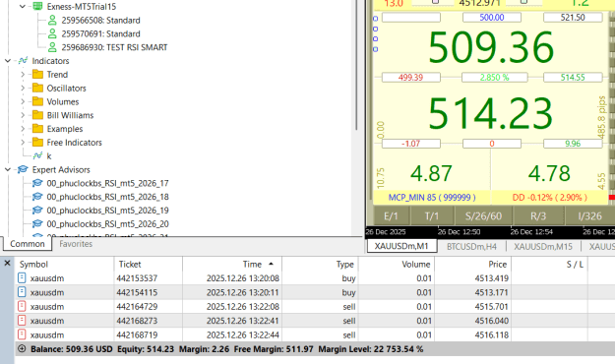
Task: Click the round icon beside Balance summary
Action: (x=22, y=348)
